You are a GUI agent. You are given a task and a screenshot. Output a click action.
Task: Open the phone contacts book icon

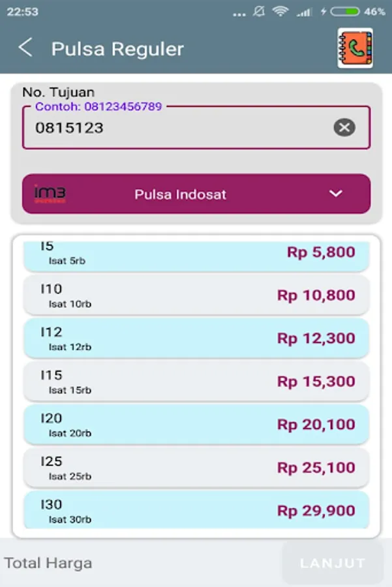355,48
